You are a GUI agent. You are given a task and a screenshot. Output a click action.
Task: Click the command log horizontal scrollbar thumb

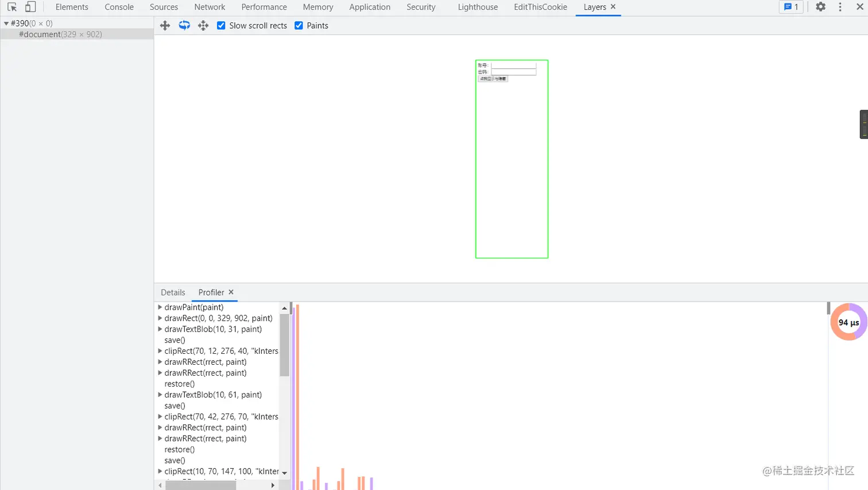click(200, 485)
